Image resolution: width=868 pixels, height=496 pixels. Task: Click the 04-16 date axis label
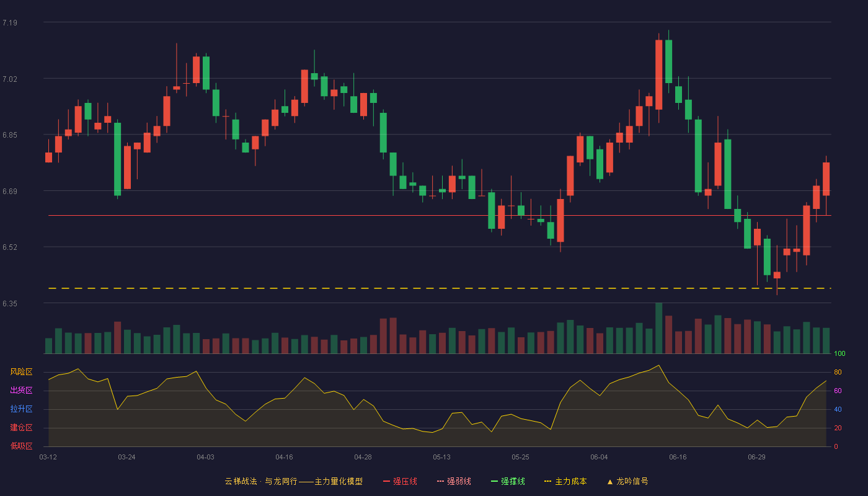[284, 457]
